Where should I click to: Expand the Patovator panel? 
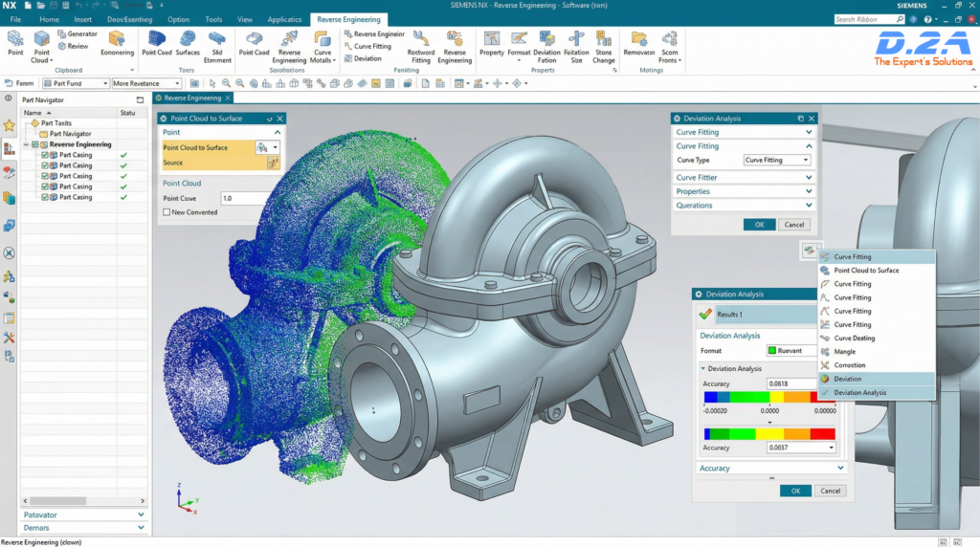coord(84,514)
